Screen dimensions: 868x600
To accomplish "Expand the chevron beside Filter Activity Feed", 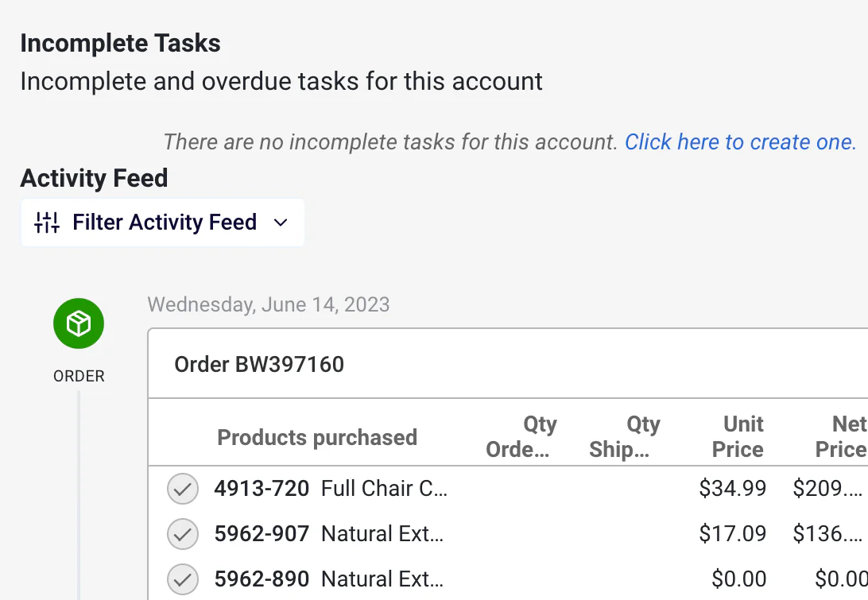I will pos(281,223).
